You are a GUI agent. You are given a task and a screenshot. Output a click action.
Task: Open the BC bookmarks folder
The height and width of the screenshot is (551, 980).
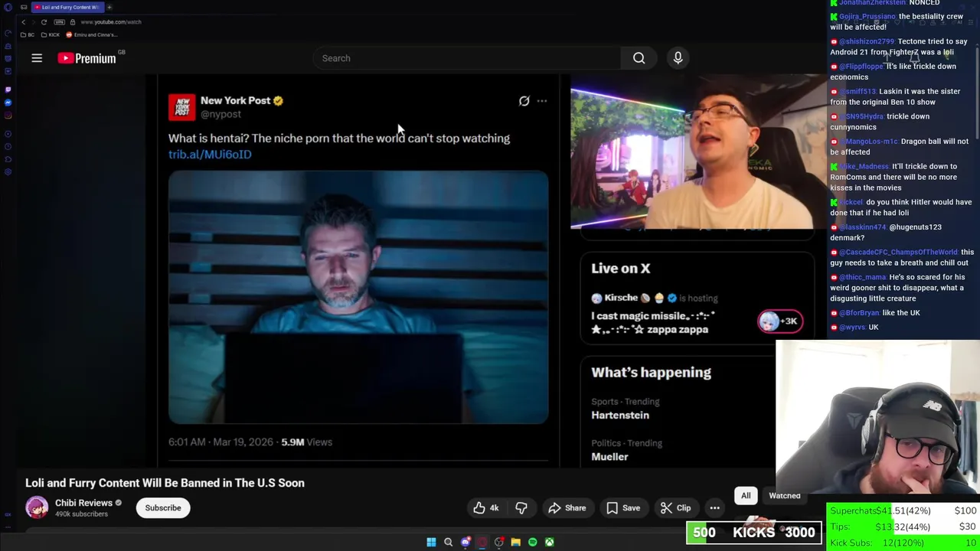28,34
